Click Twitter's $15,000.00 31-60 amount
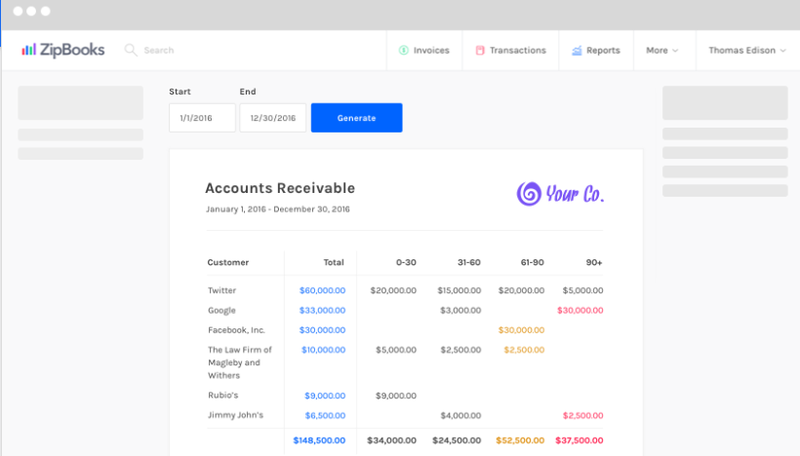 tap(459, 290)
